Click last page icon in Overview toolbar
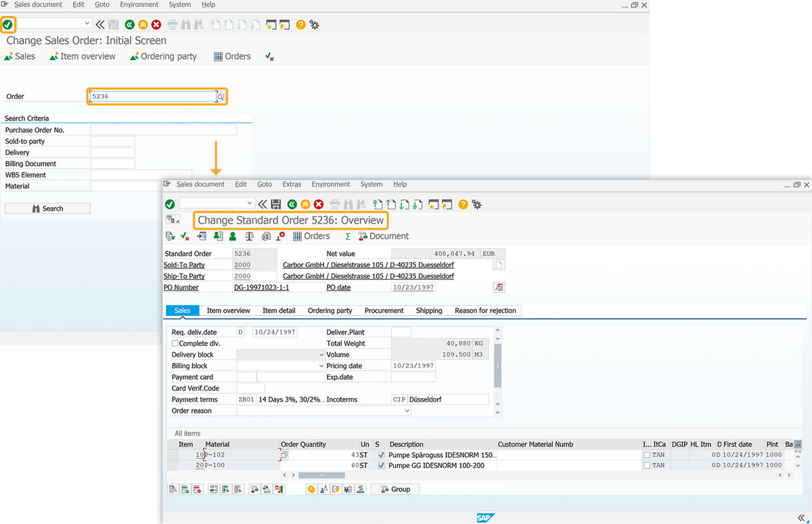This screenshot has width=812, height=524. coord(418,204)
